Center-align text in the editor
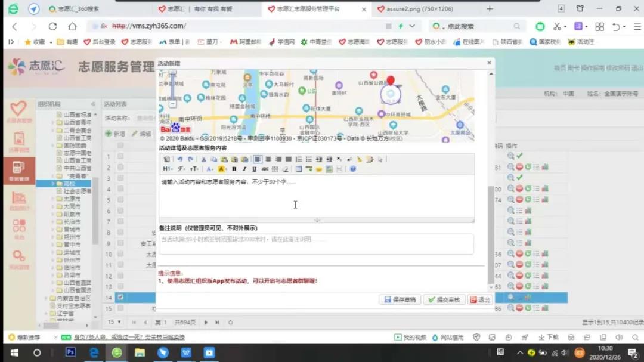Viewport: 644px width, 362px height. (268, 159)
